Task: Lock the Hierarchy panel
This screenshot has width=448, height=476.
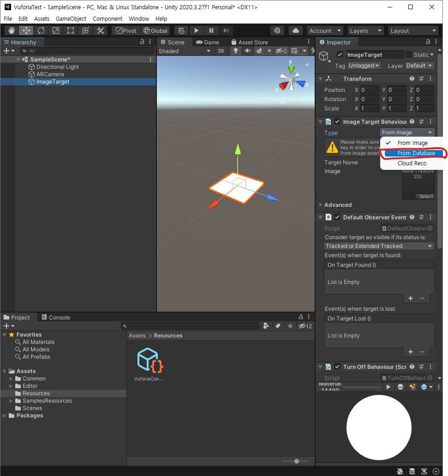Action: tap(142, 42)
